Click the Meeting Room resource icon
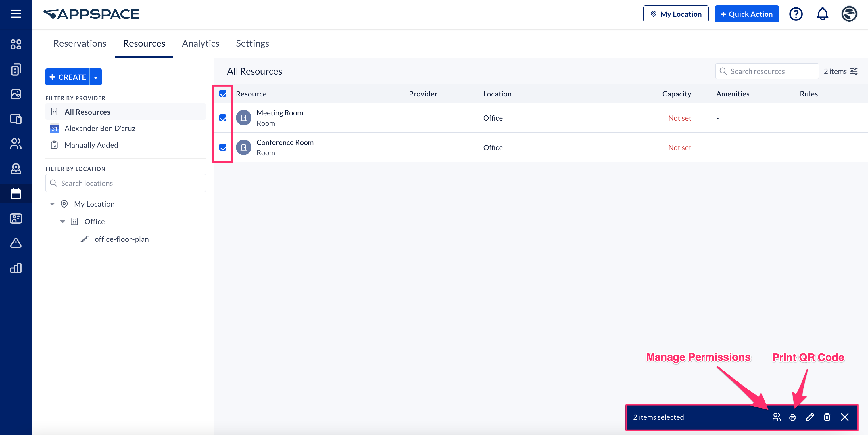Image resolution: width=868 pixels, height=435 pixels. pyautogui.click(x=244, y=118)
